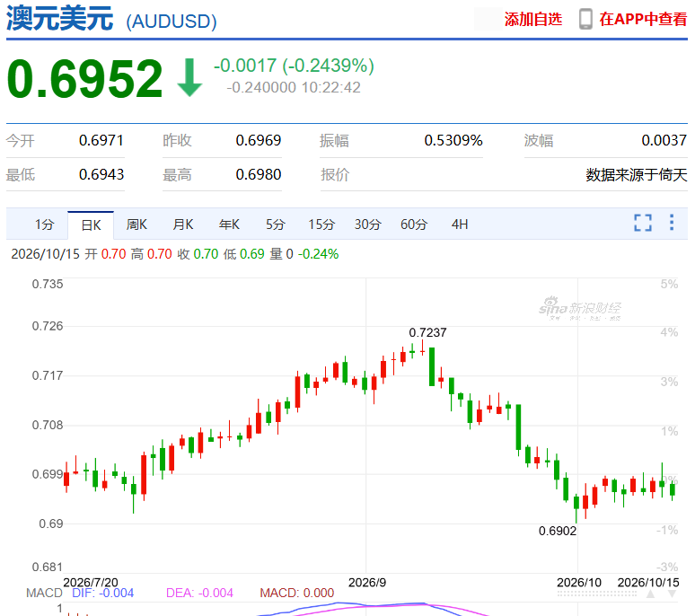Click the 振幅 value 0.5309%

453,140
